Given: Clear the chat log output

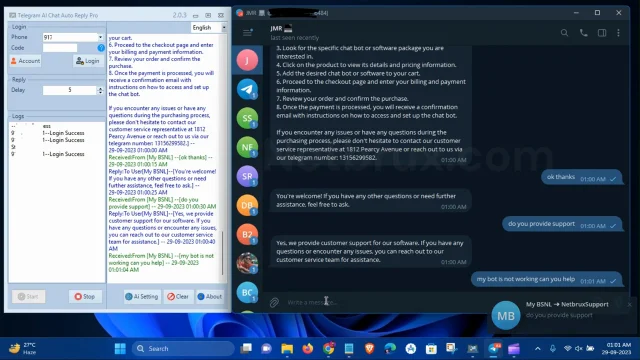Looking at the screenshot, I should pos(178,296).
